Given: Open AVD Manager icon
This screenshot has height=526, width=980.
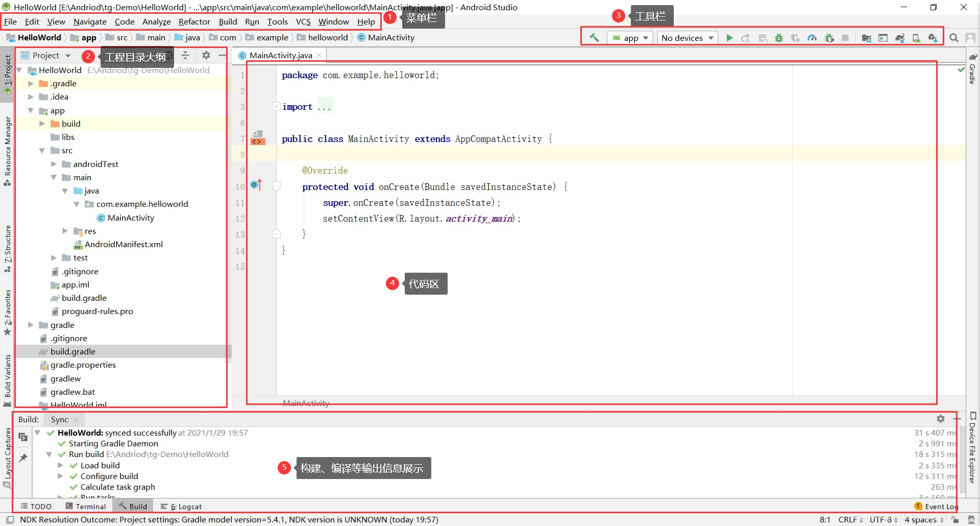Looking at the screenshot, I should tap(917, 38).
